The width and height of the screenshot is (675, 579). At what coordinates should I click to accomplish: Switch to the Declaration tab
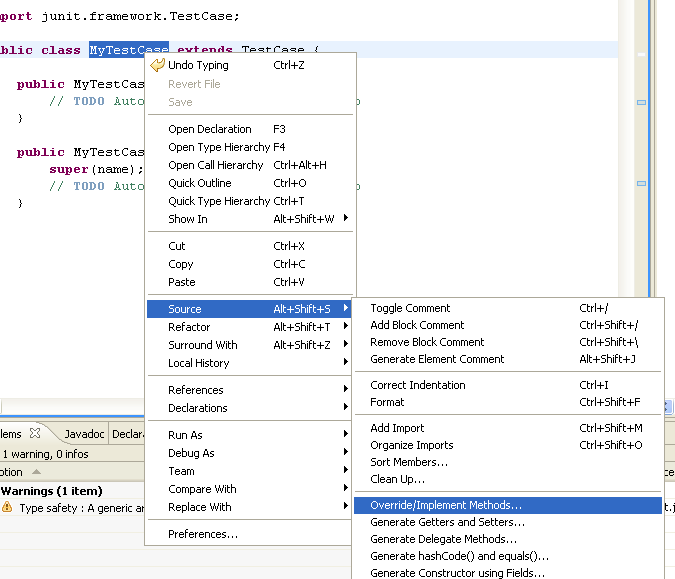(127, 434)
